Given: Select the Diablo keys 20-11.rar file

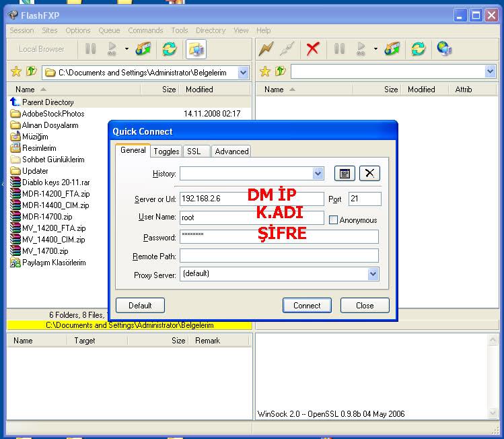Looking at the screenshot, I should click(55, 182).
